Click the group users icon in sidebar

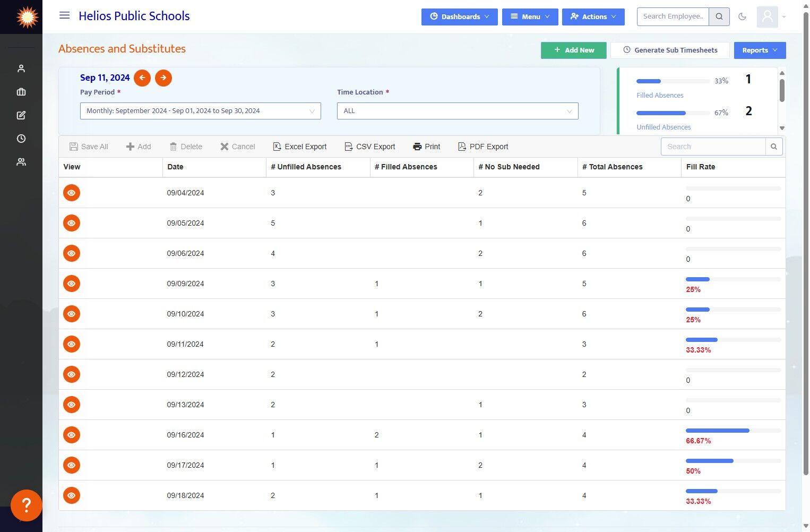pos(21,162)
